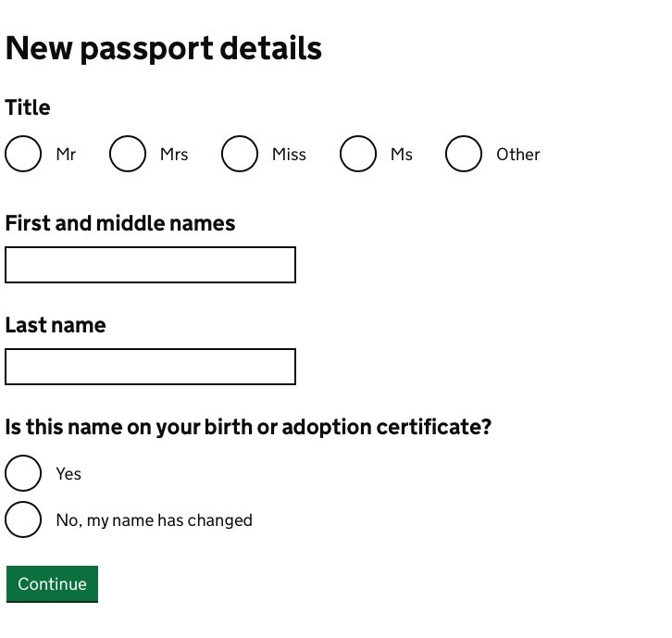The height and width of the screenshot is (638, 672).
Task: Click the 'Mrs' text label
Action: pos(174,155)
